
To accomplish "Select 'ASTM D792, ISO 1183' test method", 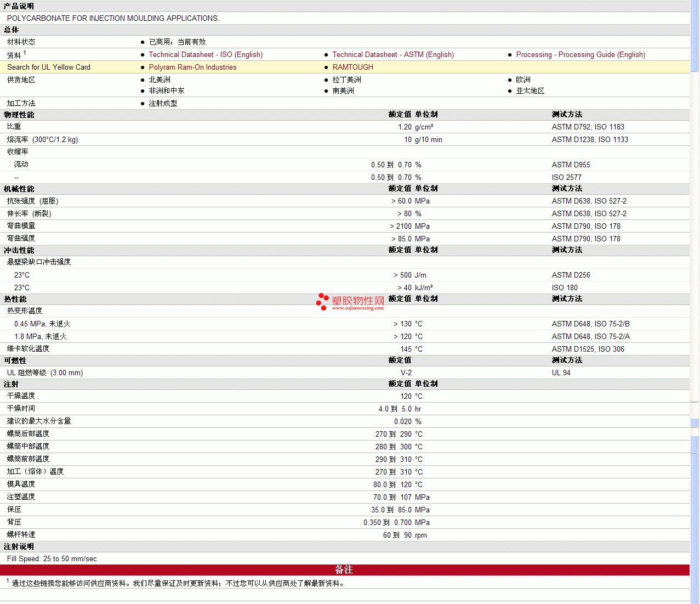I will (588, 127).
